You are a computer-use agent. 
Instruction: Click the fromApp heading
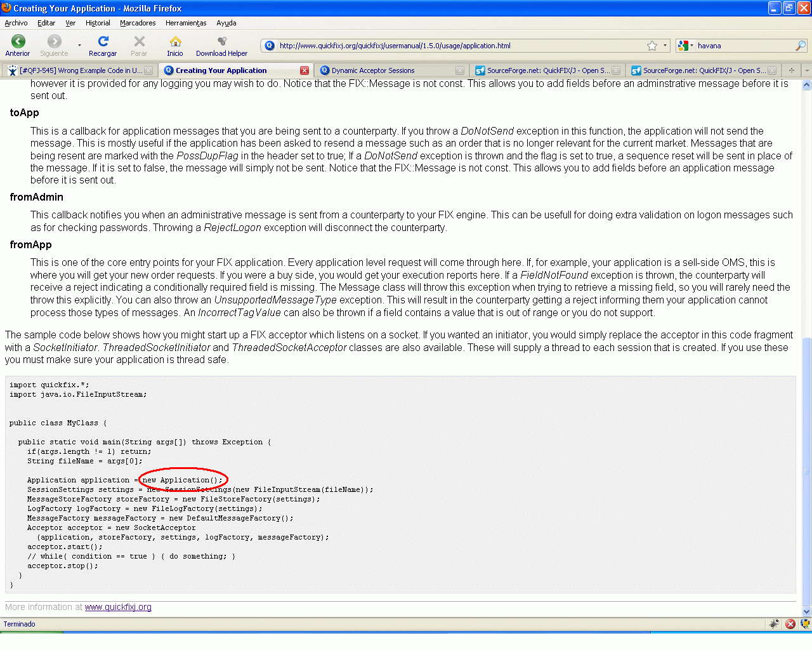[31, 245]
